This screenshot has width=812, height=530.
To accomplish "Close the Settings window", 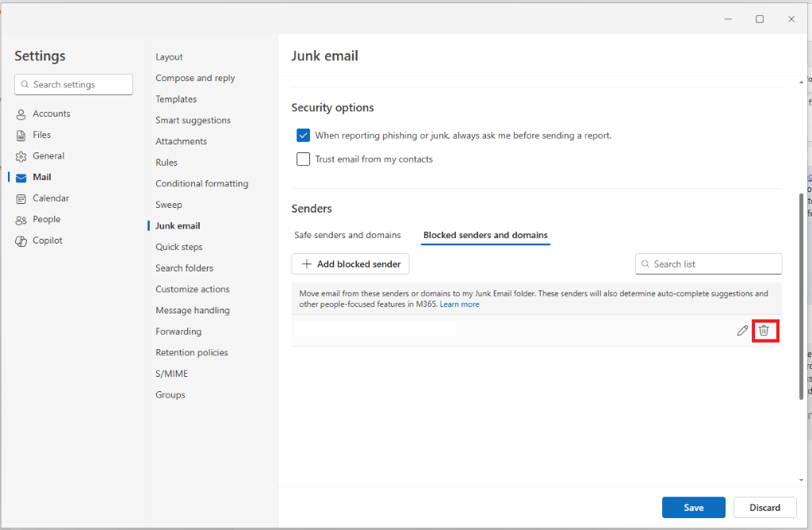I will (791, 19).
